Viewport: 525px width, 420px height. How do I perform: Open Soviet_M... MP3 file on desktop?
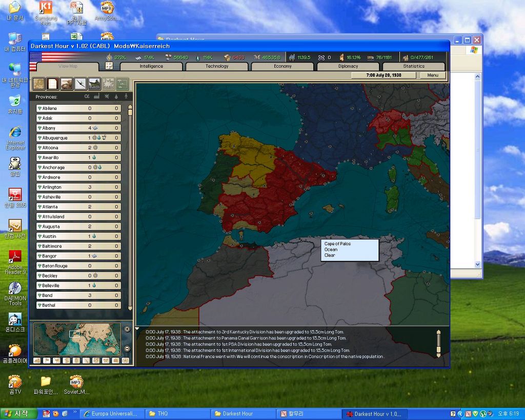click(x=77, y=385)
